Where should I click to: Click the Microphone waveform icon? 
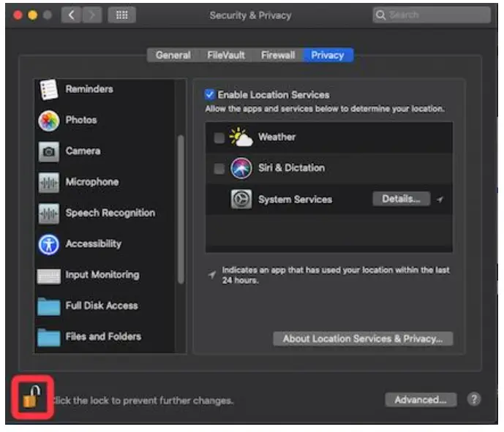click(x=49, y=183)
